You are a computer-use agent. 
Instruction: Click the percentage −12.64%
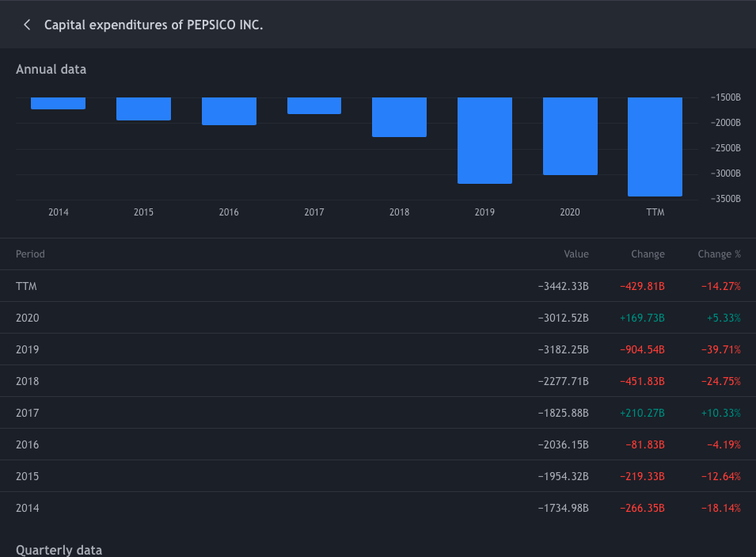[721, 476]
